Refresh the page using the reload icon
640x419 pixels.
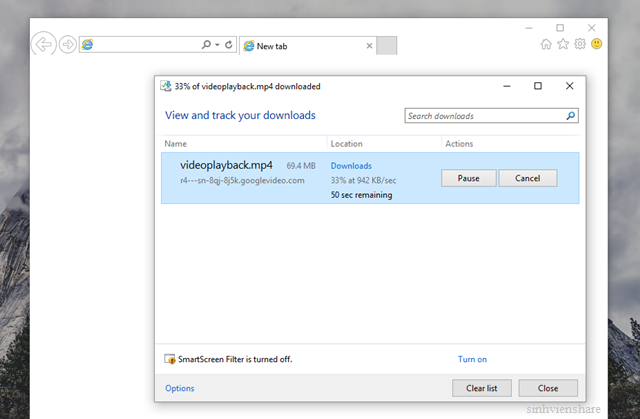[229, 45]
